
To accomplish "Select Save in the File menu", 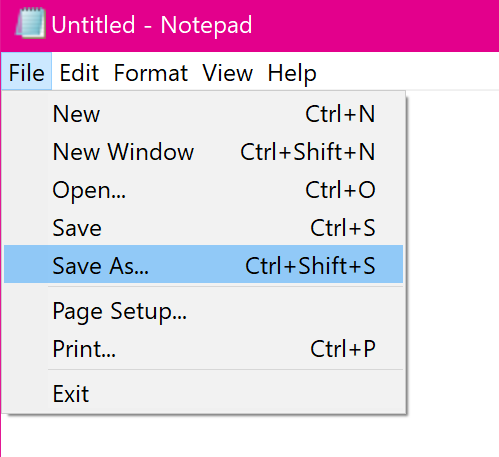I will pos(203,228).
